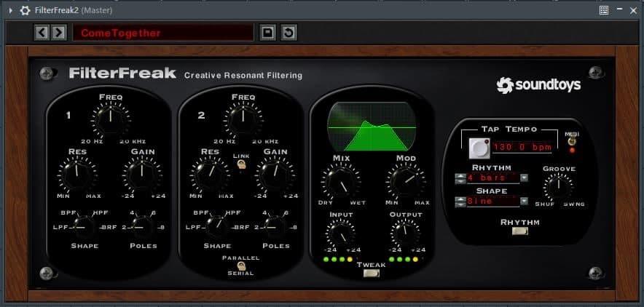Viewport: 644px width, 307px height.
Task: Click filter 2 Gain knob
Action: [275, 174]
